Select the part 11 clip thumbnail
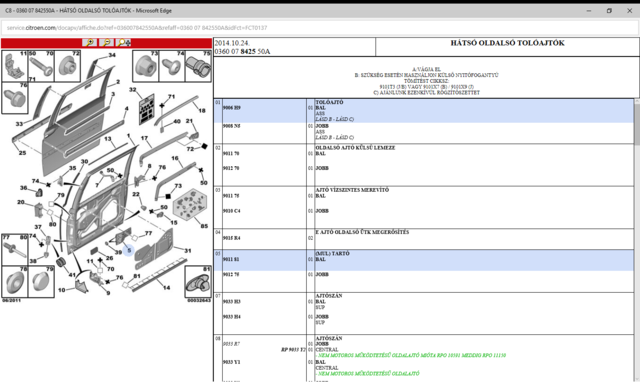Screen dimensions: 640x386 [x=15, y=66]
